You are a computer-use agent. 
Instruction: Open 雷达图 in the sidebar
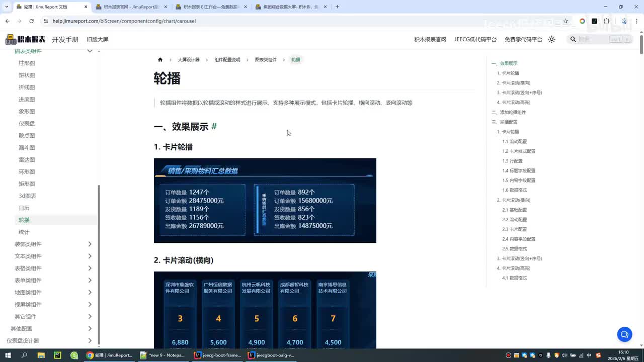[x=27, y=159]
